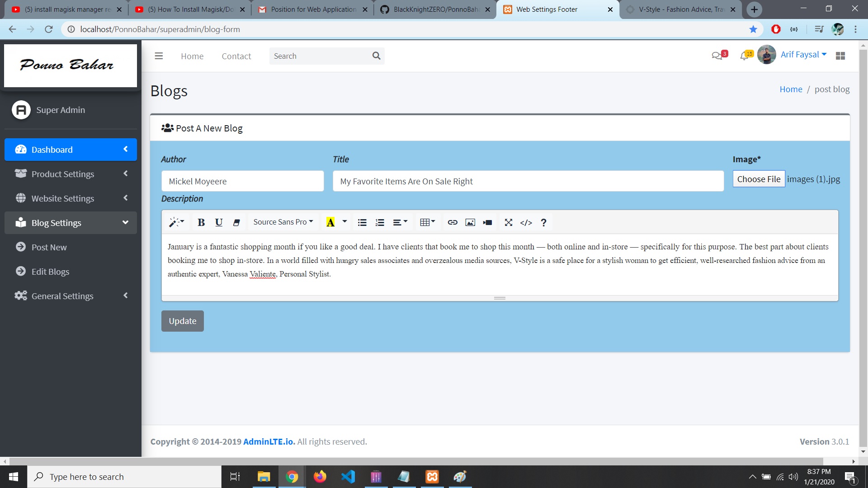
Task: Click the Update button
Action: (x=182, y=321)
